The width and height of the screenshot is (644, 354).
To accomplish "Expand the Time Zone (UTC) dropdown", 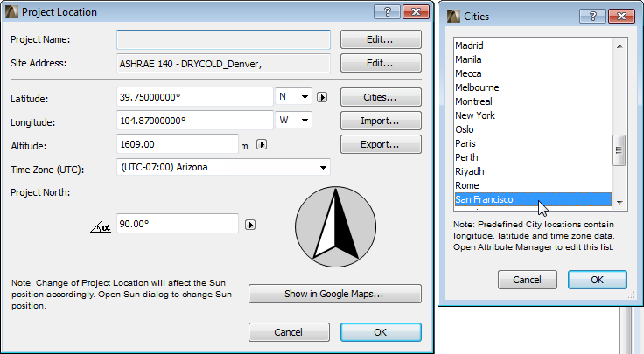I will tap(223, 167).
